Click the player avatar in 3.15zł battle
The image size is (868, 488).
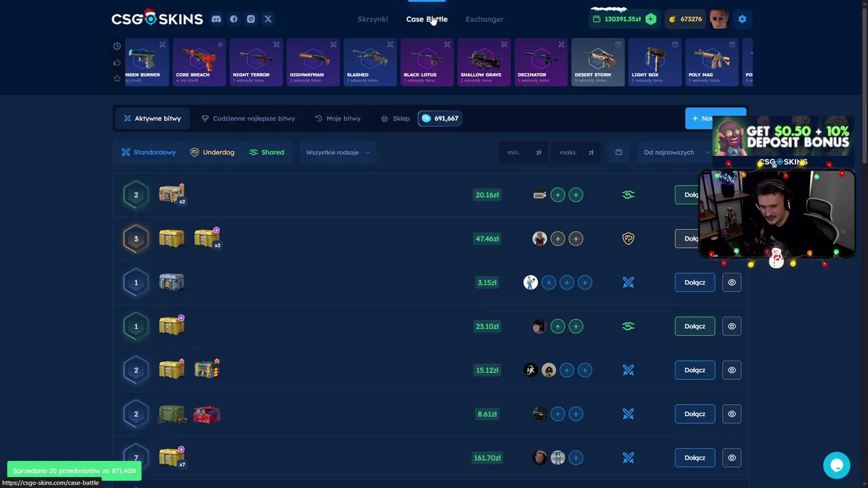(530, 283)
